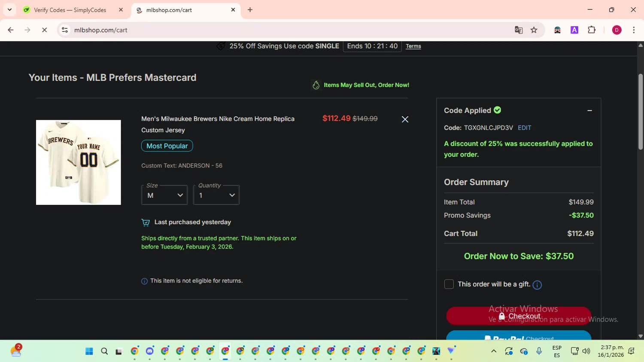Click the cart icon by Last purchased yesterday
The height and width of the screenshot is (362, 644).
[x=146, y=222]
